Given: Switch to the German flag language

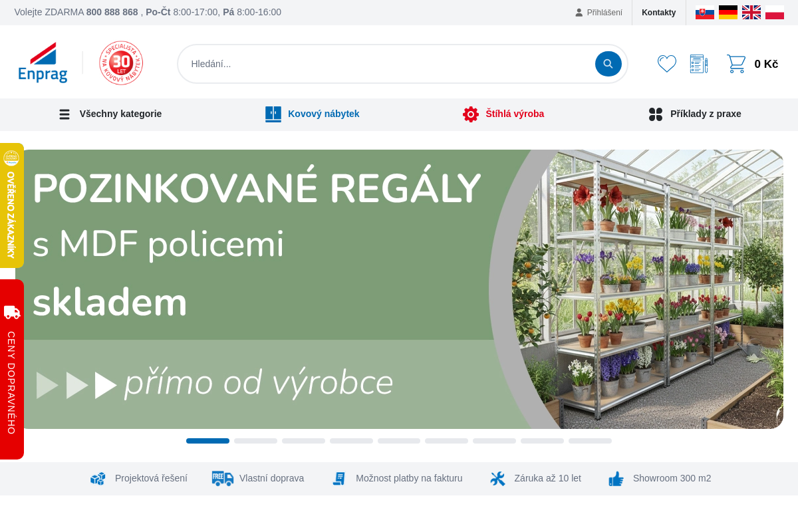Looking at the screenshot, I should (728, 12).
